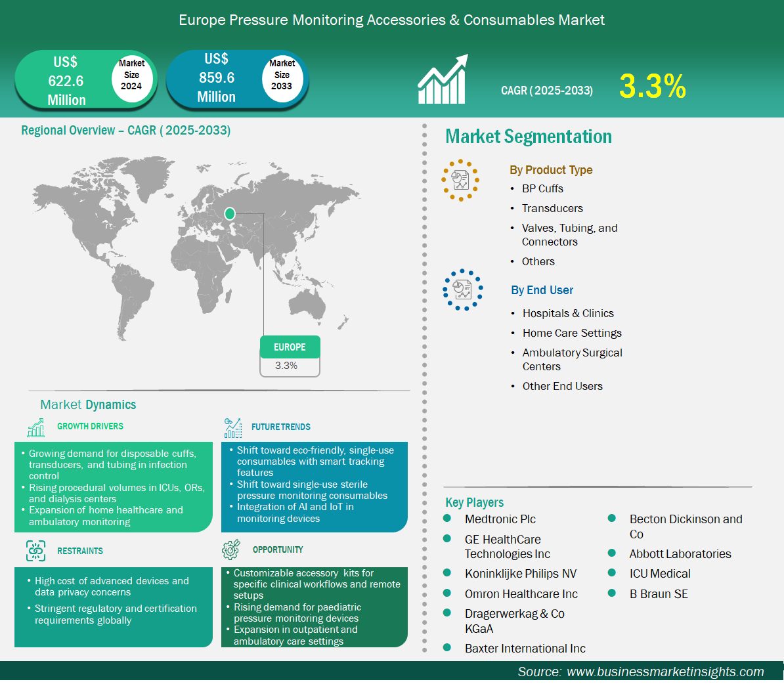Click the BP Cuffs product type
This screenshot has height=688, width=784.
(542, 189)
